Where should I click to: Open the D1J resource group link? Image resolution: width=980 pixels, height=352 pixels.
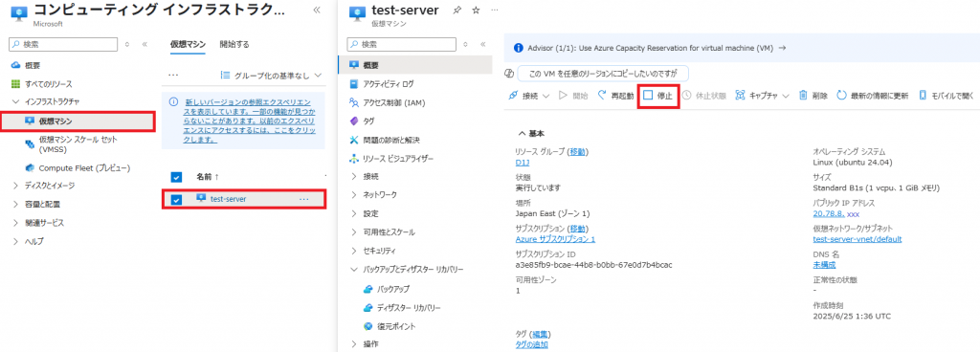[522, 163]
